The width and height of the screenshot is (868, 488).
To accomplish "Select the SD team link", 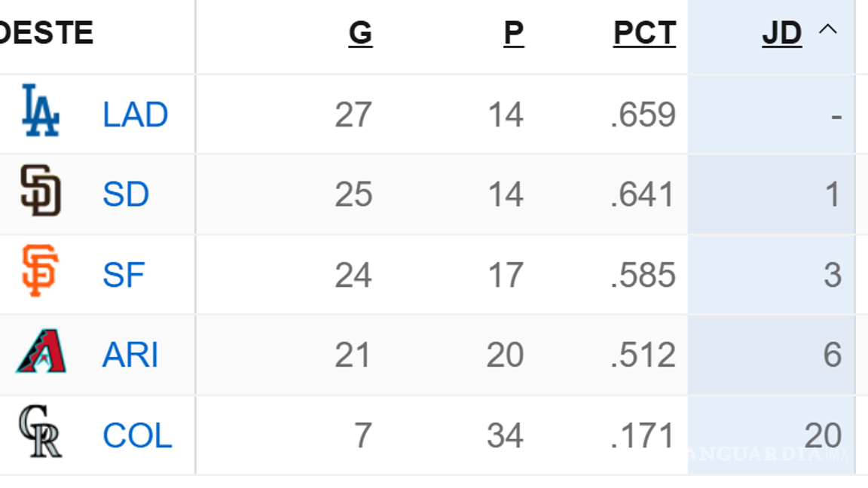I will coord(126,194).
